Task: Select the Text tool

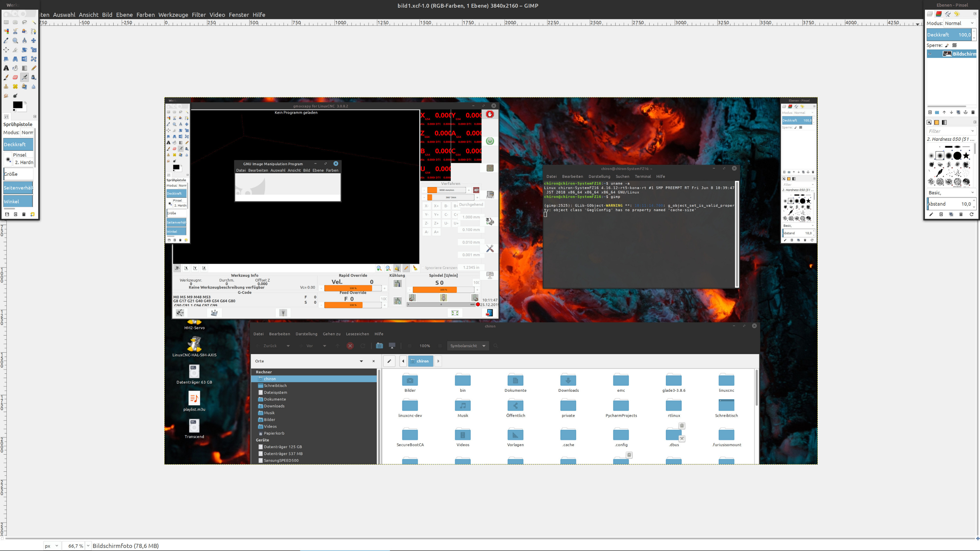Action: 6,68
